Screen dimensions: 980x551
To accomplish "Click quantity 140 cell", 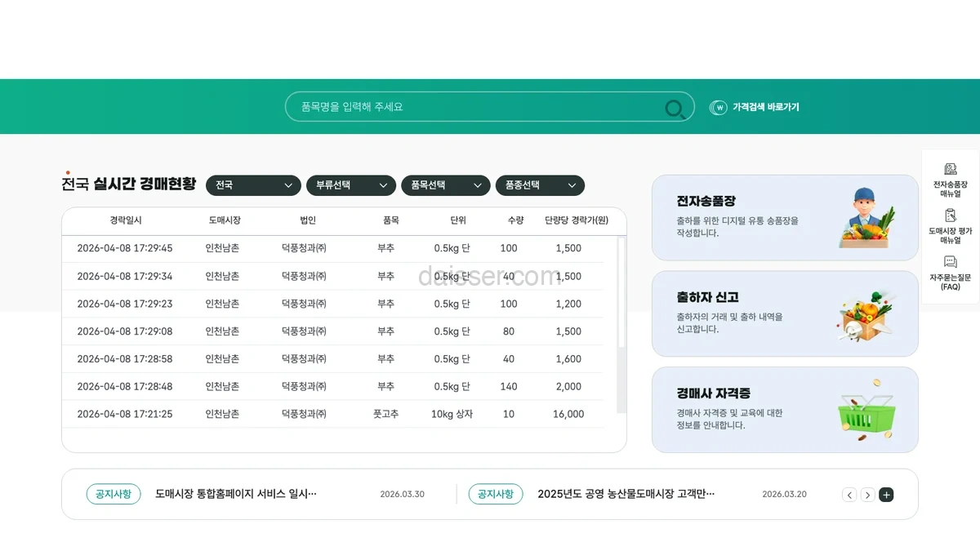I will (x=509, y=386).
